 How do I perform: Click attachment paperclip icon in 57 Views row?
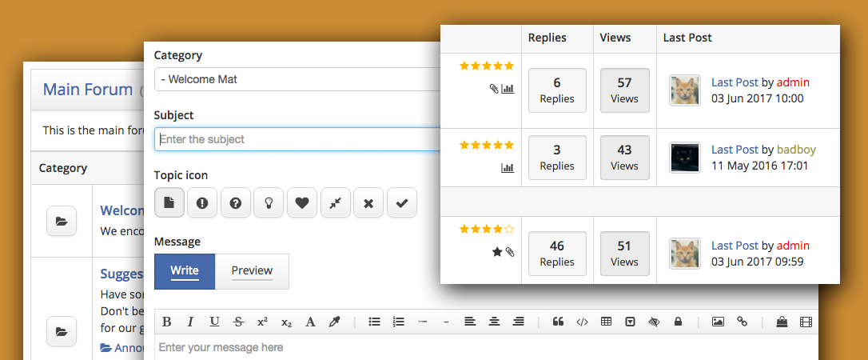coord(494,89)
